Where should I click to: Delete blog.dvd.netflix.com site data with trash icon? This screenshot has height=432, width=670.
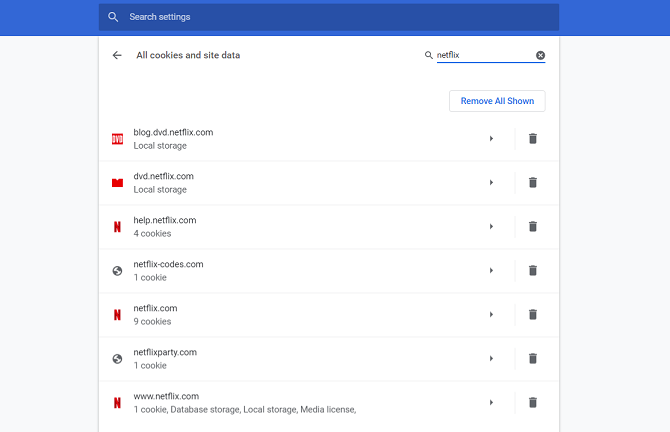tap(532, 139)
